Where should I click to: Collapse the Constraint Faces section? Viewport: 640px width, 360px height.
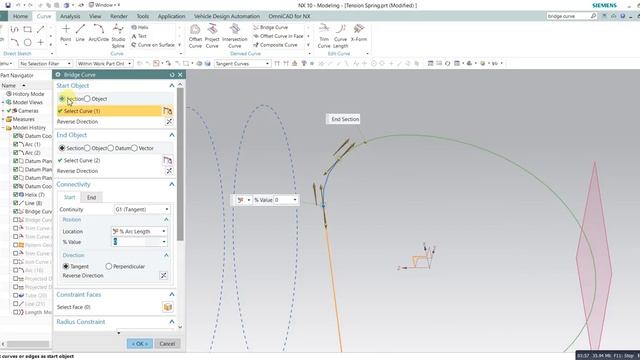tap(172, 294)
